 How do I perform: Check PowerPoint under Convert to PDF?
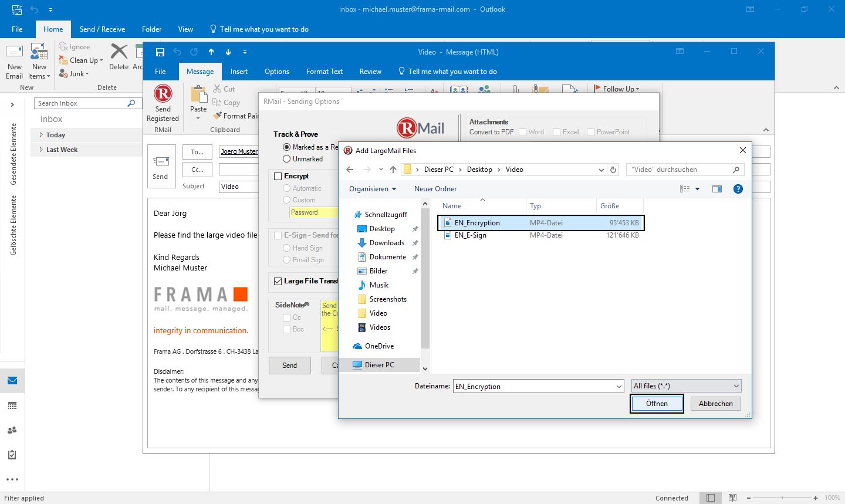[590, 132]
